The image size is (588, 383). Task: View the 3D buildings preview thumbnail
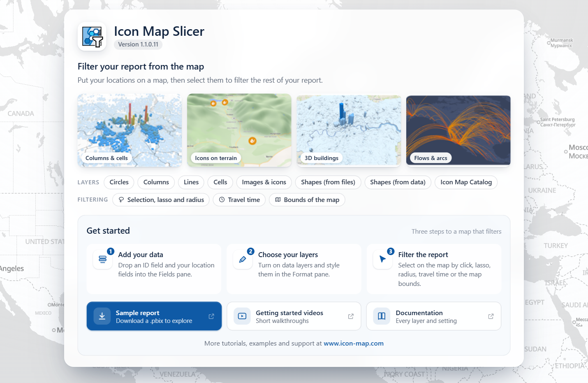349,130
